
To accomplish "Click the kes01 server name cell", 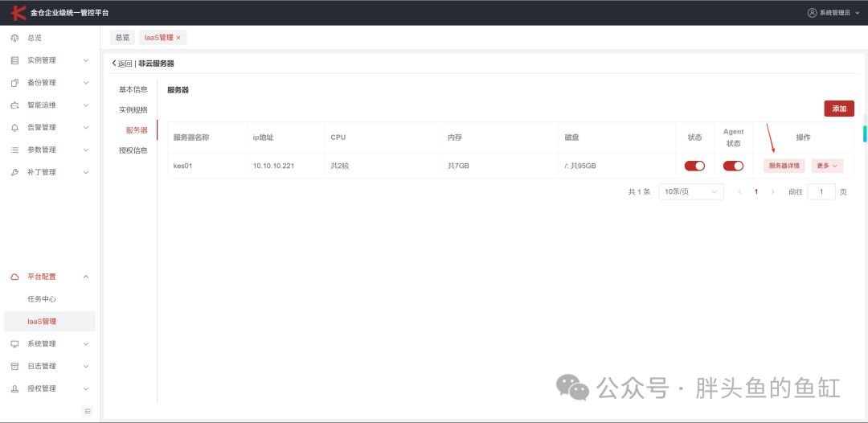I will (207, 166).
